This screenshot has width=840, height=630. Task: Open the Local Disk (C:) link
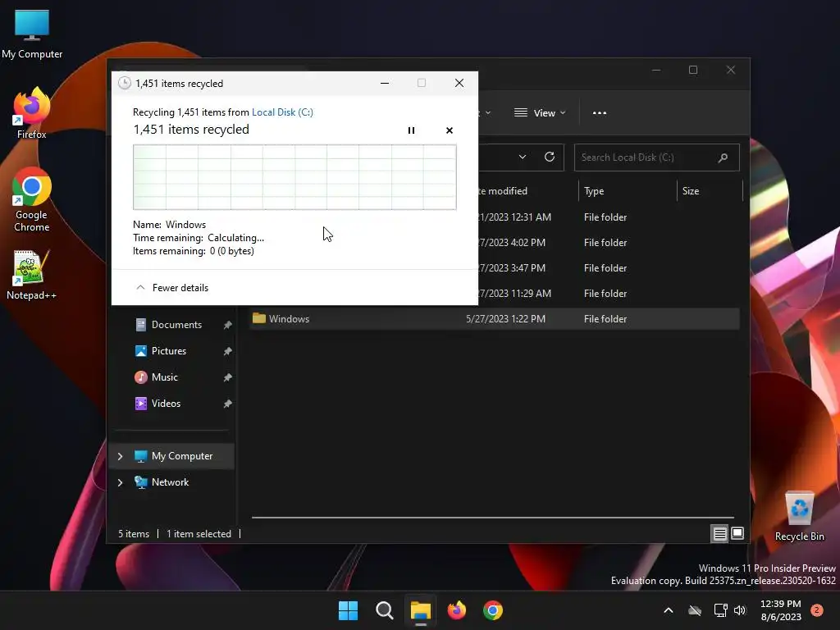tap(282, 112)
